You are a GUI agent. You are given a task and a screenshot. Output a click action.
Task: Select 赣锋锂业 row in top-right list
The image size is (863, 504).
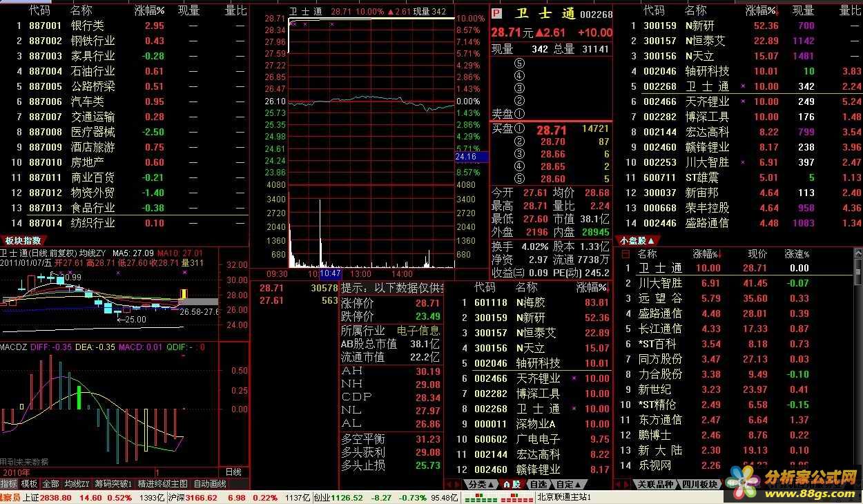[739, 147]
